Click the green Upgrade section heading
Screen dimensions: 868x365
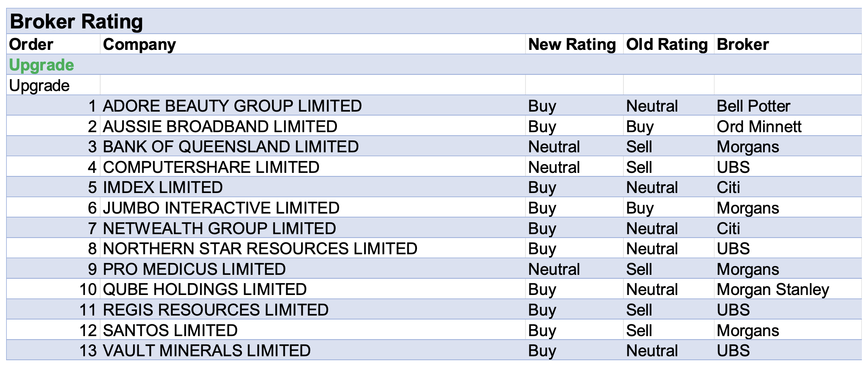coord(42,65)
